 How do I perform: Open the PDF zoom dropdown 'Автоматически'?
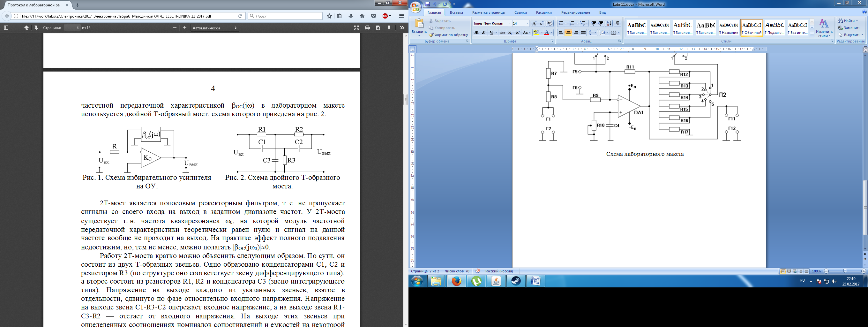pos(215,28)
